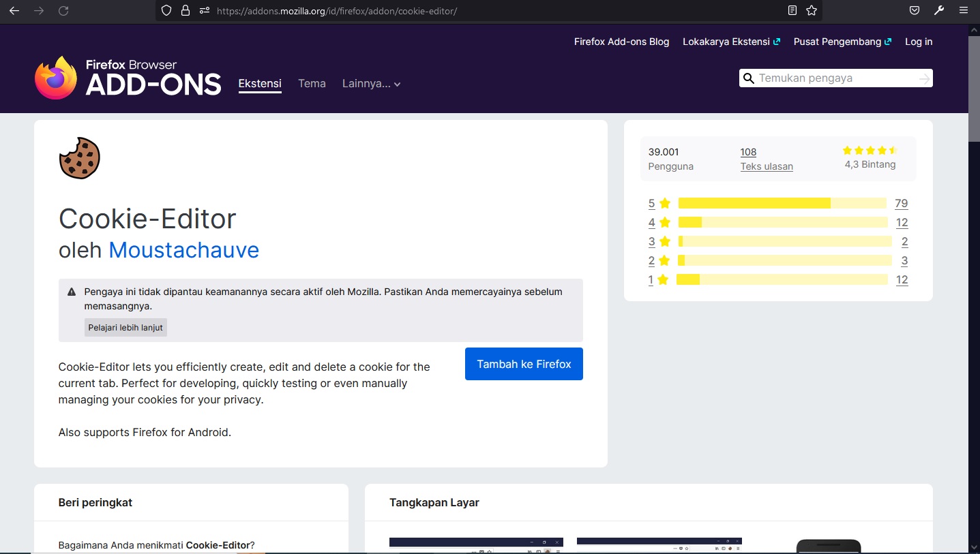Open the 79 five-star reviews count
Viewport: 980px width, 554px height.
click(x=902, y=203)
